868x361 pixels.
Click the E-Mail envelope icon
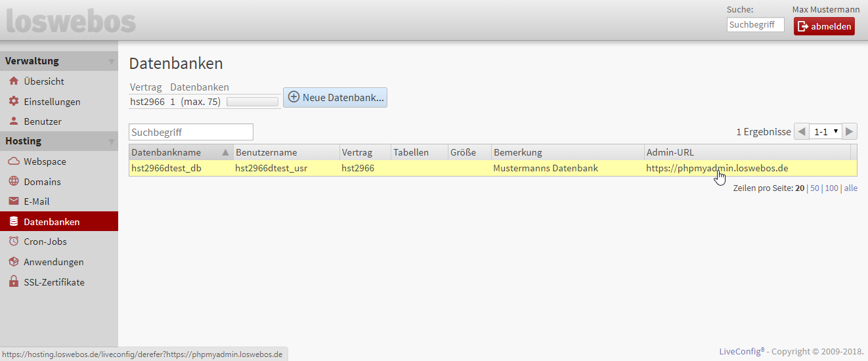(x=13, y=202)
